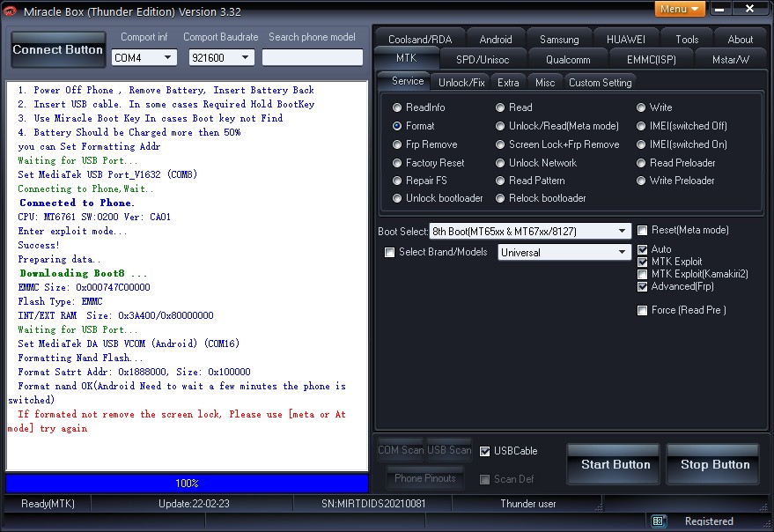Screen dimensions: 774x532
Task: Select the Read Preloader radio option
Action: pyautogui.click(x=675, y=163)
